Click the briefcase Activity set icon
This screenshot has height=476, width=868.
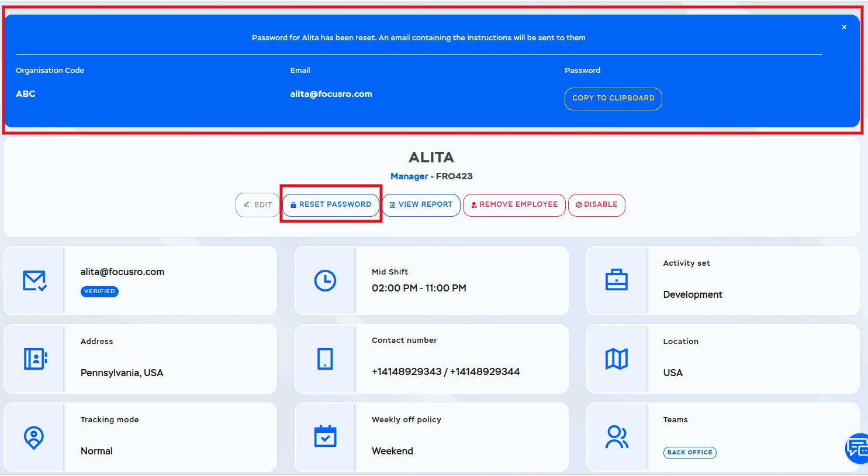(x=616, y=280)
